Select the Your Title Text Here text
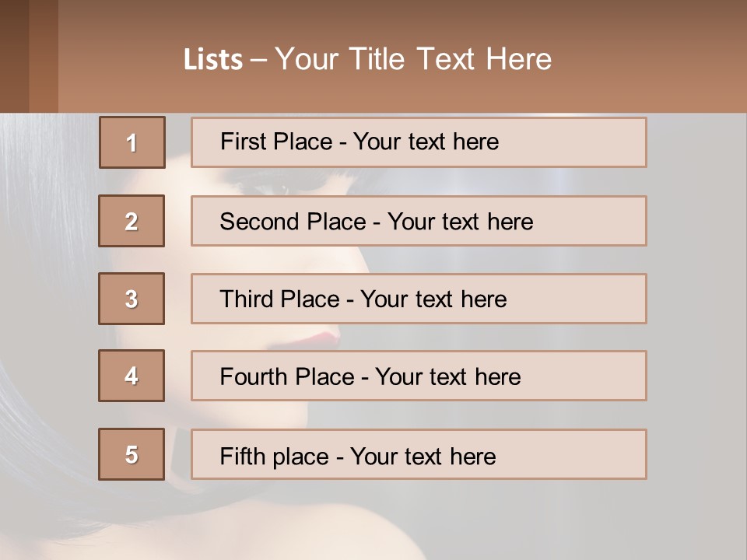747x560 pixels. click(x=413, y=59)
